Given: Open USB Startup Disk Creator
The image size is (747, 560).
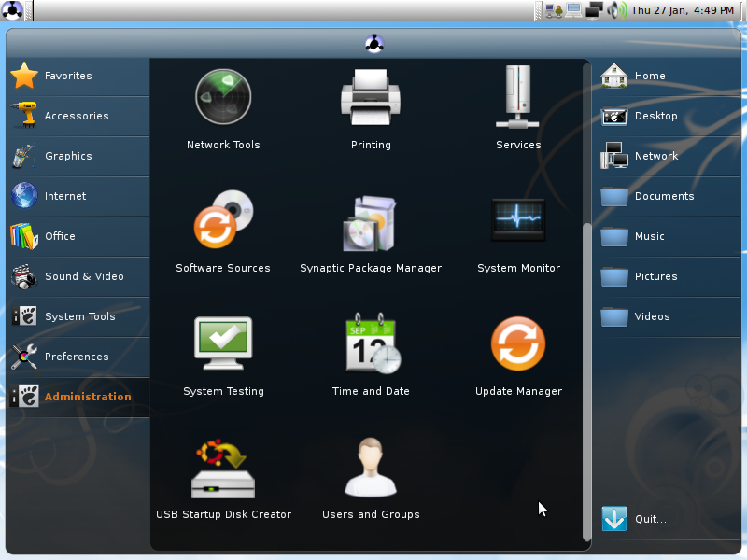Looking at the screenshot, I should click(x=223, y=469).
